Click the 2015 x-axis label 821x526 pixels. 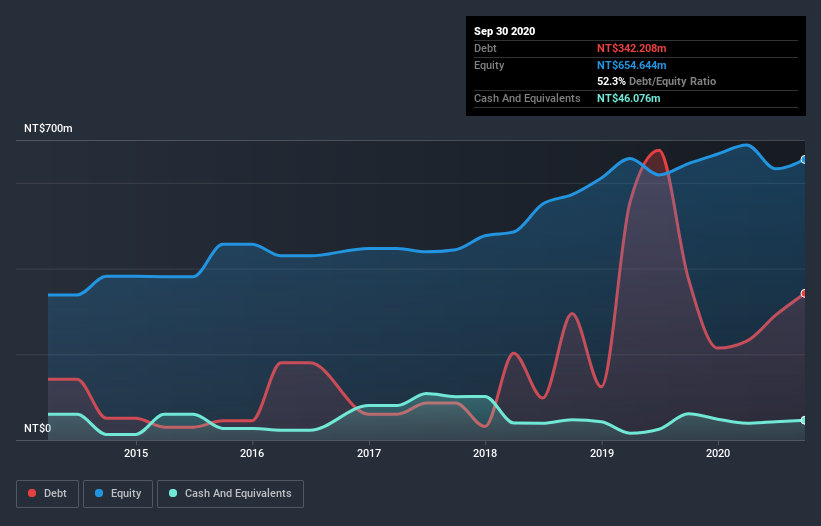136,453
